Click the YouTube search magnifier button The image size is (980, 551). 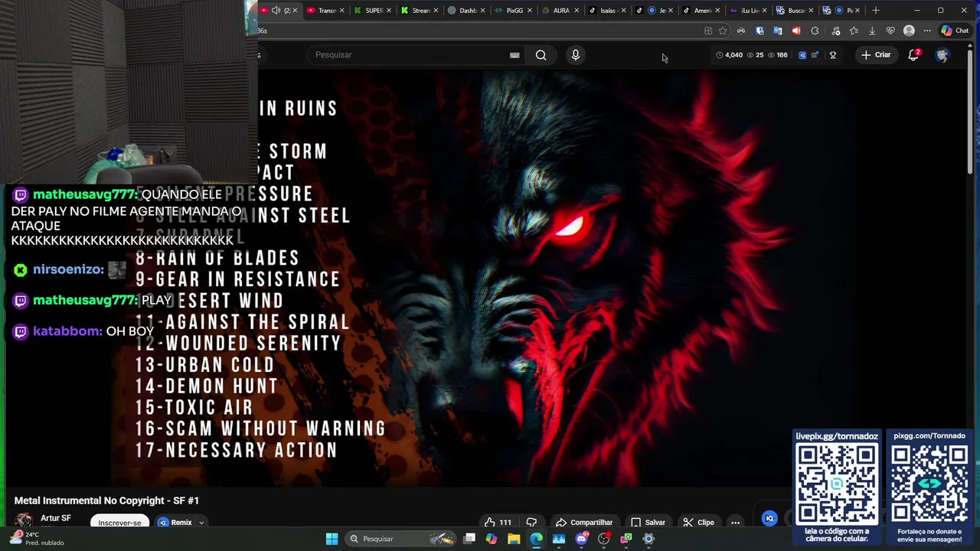(x=541, y=55)
